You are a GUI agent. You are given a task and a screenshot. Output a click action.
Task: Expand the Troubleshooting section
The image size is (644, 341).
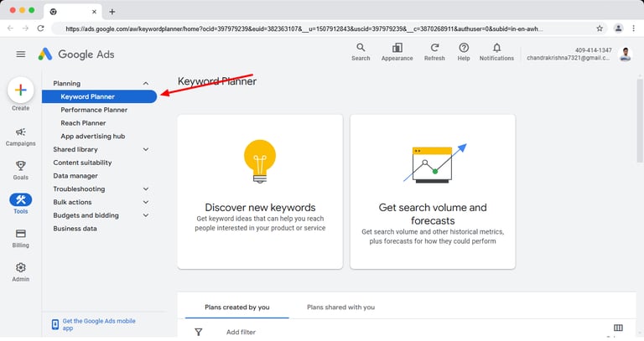[146, 189]
